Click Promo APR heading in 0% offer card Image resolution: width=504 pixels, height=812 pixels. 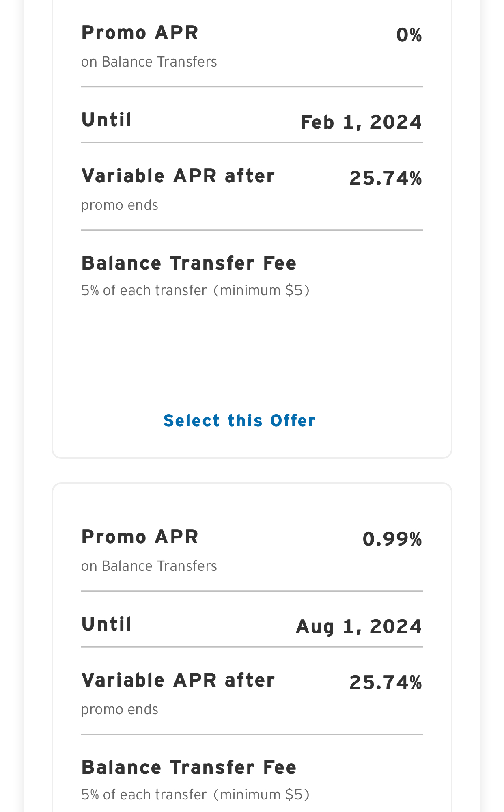[x=140, y=32]
